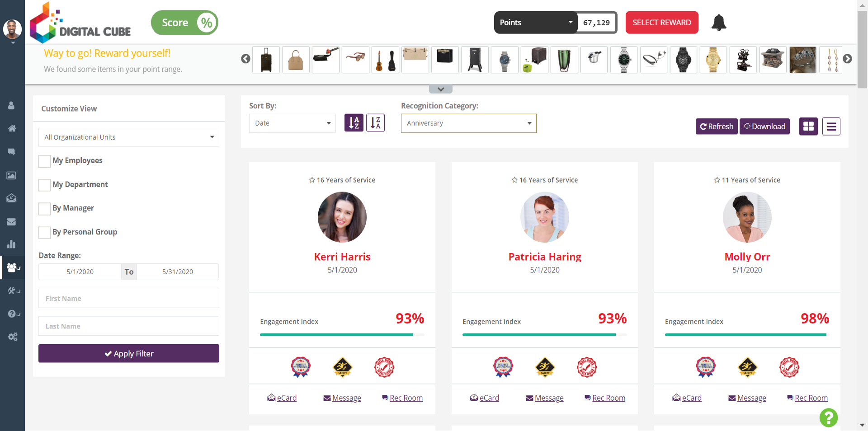Switch to grid view layout icon
Viewport: 868px width, 431px height.
click(x=808, y=126)
